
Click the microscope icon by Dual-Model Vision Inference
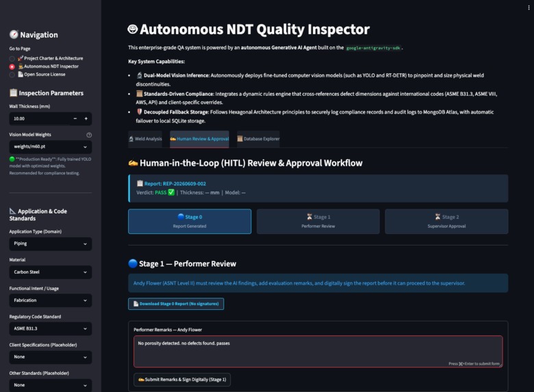tap(139, 75)
